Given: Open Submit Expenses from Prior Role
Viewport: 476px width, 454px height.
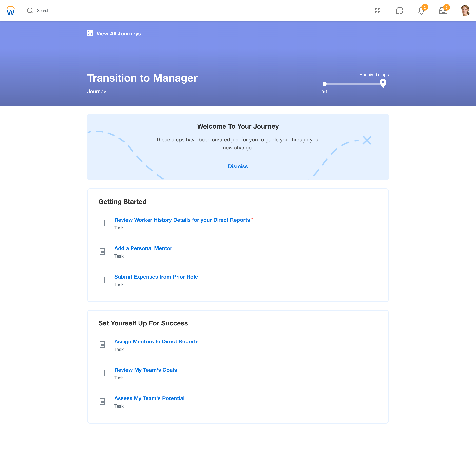Looking at the screenshot, I should pyautogui.click(x=156, y=277).
